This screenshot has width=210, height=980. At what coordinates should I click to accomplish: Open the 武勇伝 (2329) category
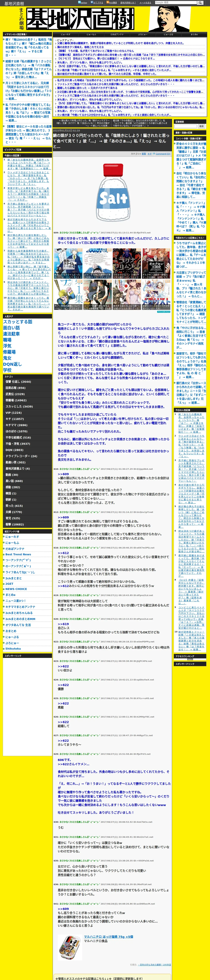coord(15,394)
